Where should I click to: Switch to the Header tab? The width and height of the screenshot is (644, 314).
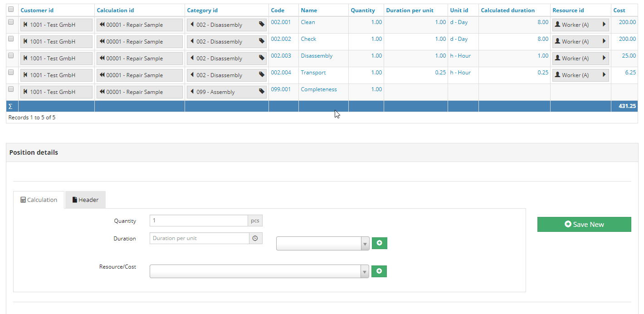85,200
